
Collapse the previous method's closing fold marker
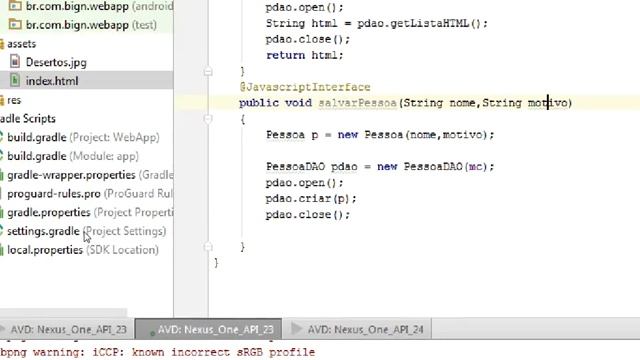(208, 72)
